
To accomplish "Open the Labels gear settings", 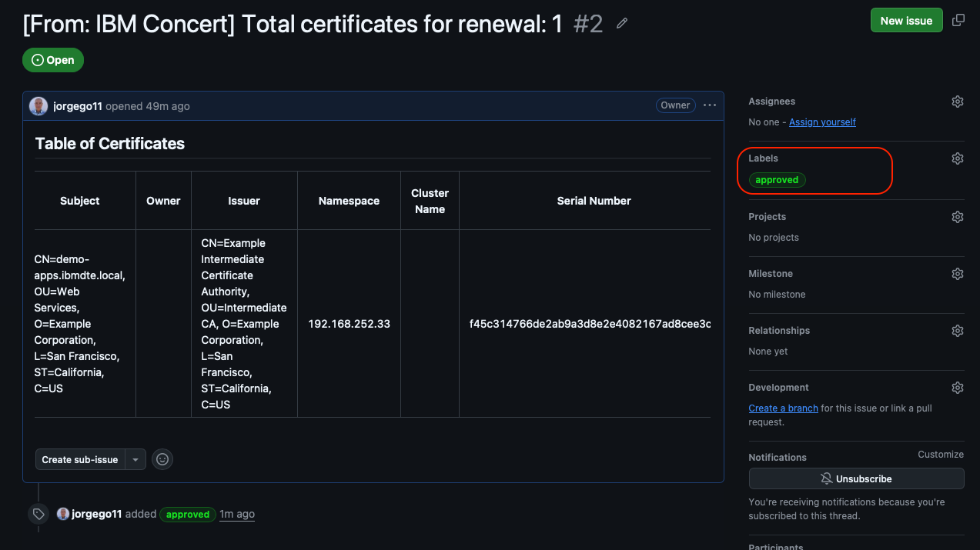I will coord(958,158).
